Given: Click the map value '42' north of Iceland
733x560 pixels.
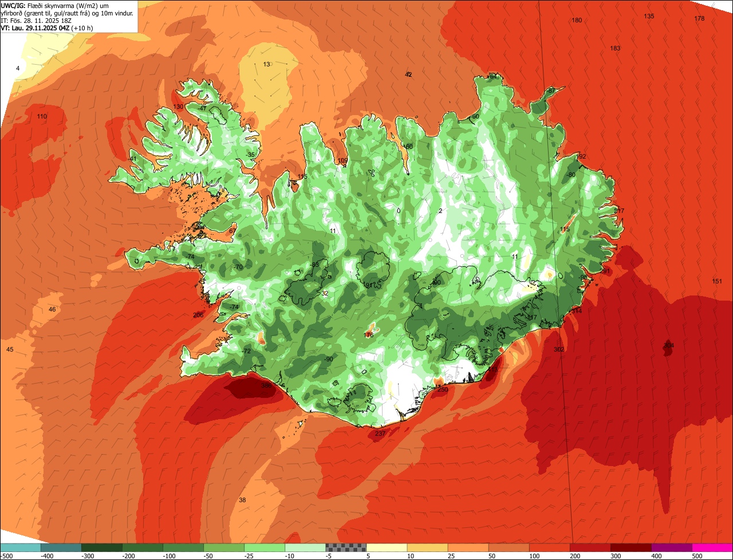Looking at the screenshot, I should pyautogui.click(x=408, y=74).
